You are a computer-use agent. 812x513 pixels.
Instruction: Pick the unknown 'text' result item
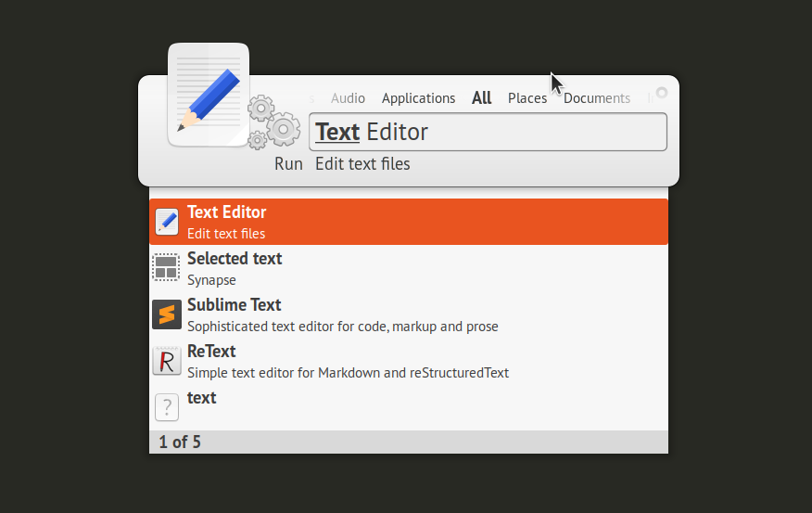tap(408, 407)
